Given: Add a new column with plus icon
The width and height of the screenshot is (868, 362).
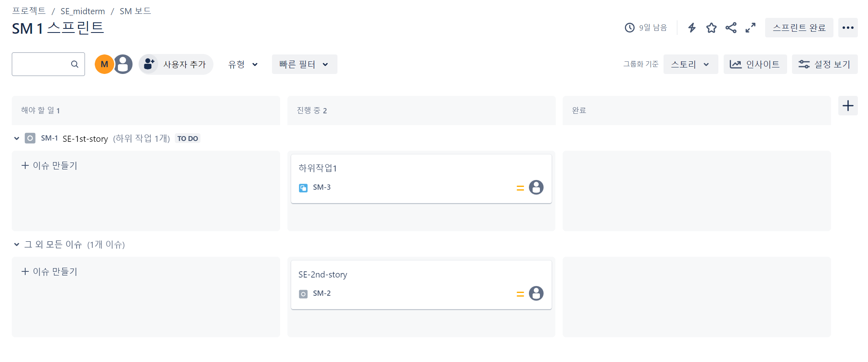Looking at the screenshot, I should pos(848,106).
